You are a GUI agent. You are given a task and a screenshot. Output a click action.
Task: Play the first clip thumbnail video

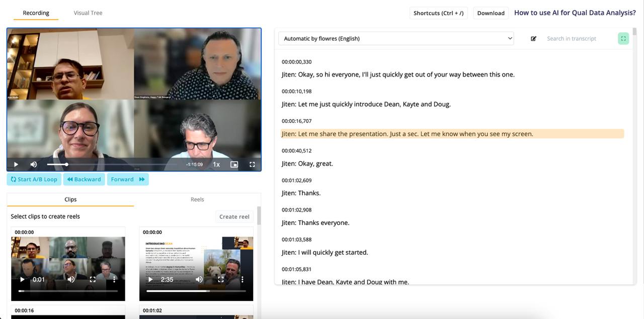(22, 279)
